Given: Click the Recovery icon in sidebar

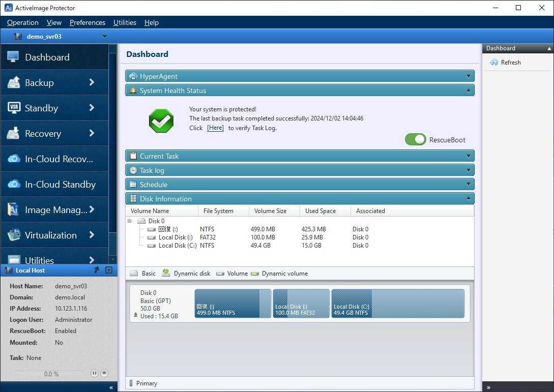Looking at the screenshot, I should click(13, 133).
